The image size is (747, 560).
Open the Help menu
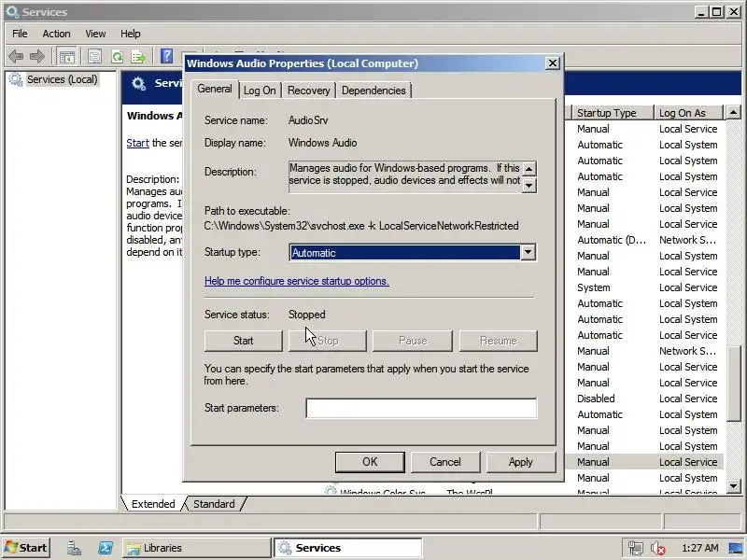pyautogui.click(x=130, y=34)
